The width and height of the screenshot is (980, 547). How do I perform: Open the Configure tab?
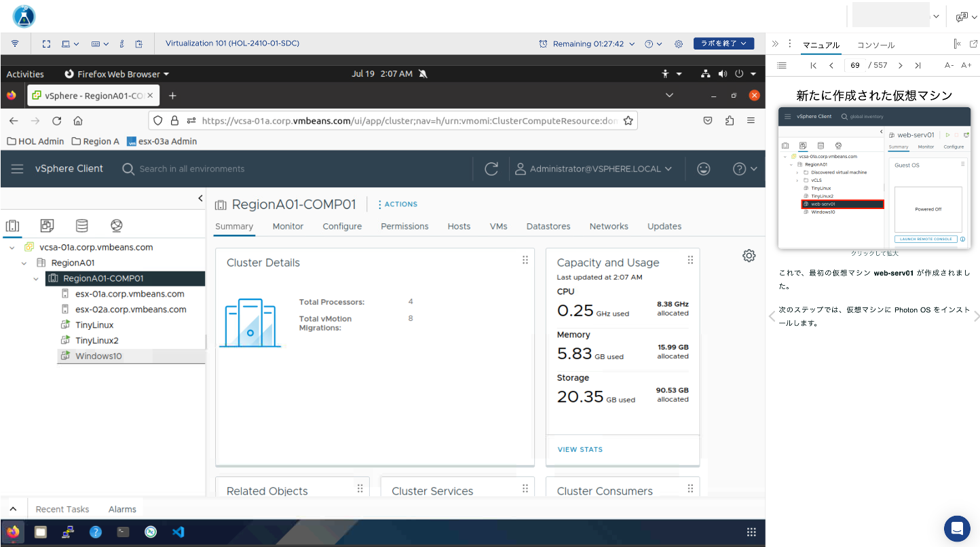click(x=342, y=227)
